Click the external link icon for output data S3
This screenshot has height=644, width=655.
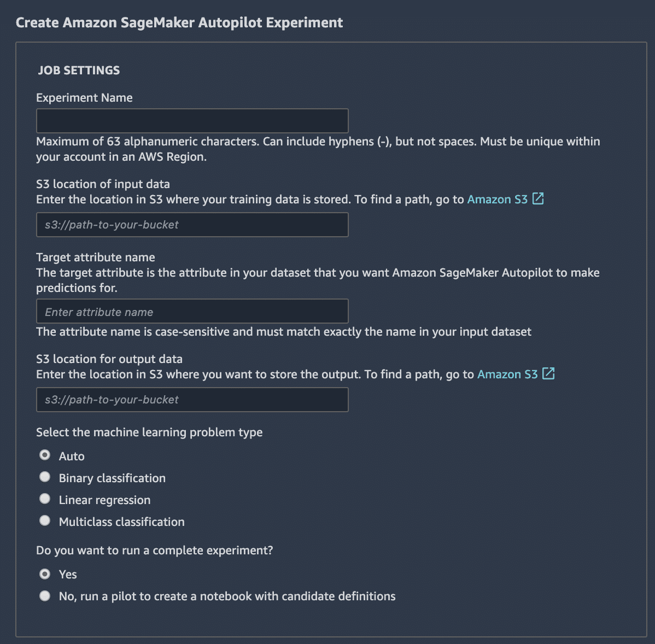click(x=548, y=374)
